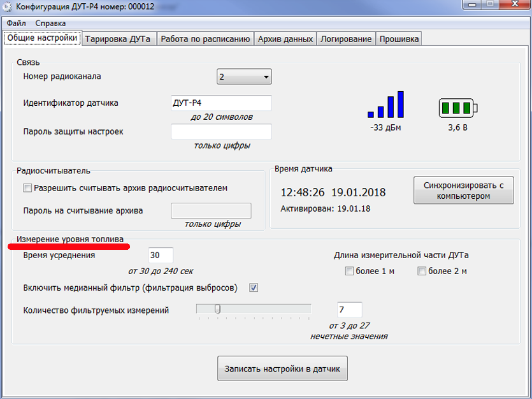Open the Прошивка tab

point(399,39)
